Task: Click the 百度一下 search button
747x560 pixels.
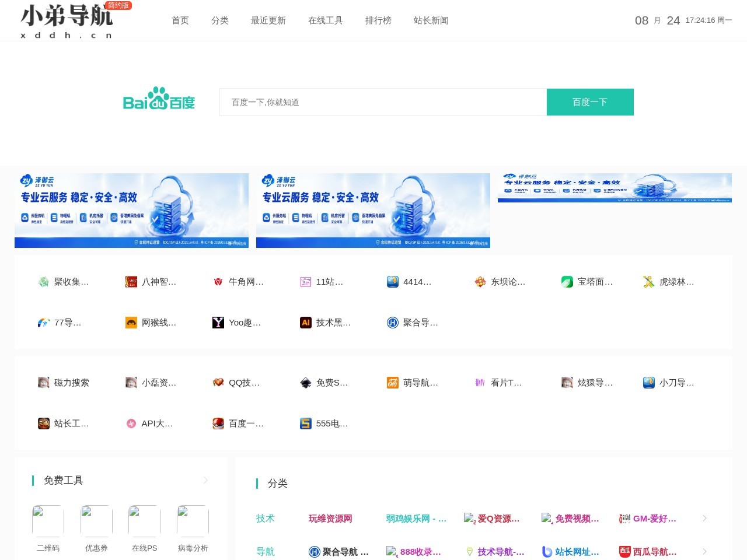Action: [x=590, y=102]
